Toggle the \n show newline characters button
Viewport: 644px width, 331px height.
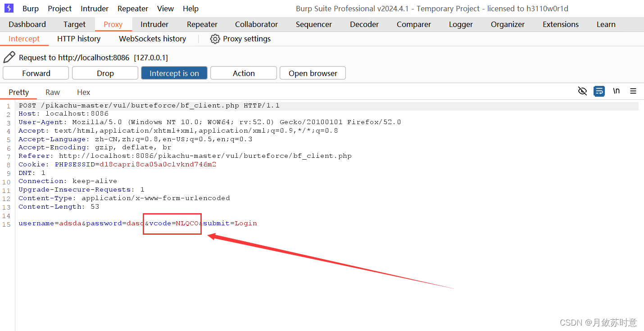616,91
